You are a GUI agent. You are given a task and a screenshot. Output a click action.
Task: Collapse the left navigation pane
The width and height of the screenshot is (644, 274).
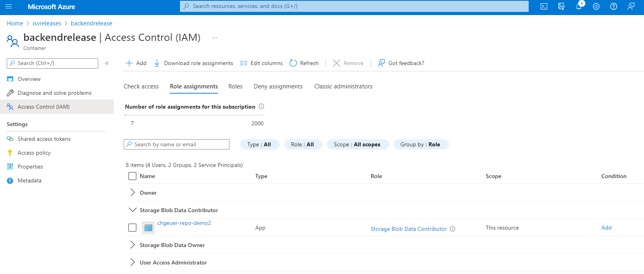coord(107,63)
